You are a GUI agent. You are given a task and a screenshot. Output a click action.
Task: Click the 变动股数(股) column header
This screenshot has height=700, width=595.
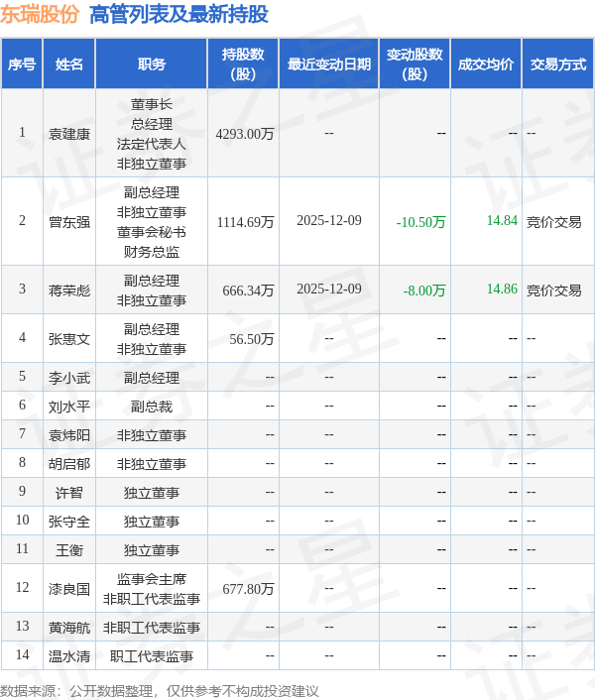(415, 63)
